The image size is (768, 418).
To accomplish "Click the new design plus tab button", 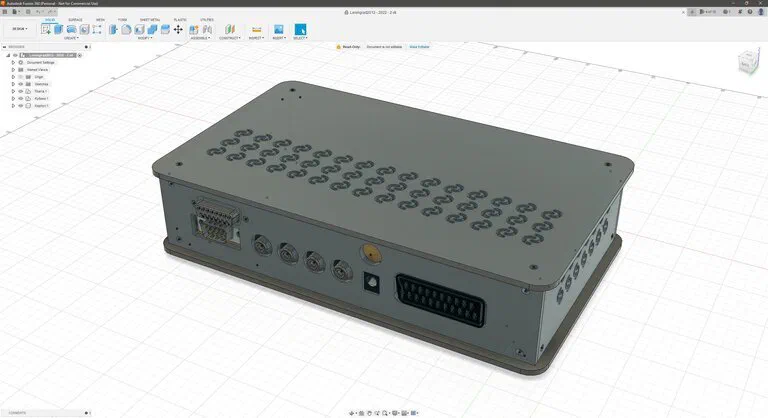I will point(692,12).
